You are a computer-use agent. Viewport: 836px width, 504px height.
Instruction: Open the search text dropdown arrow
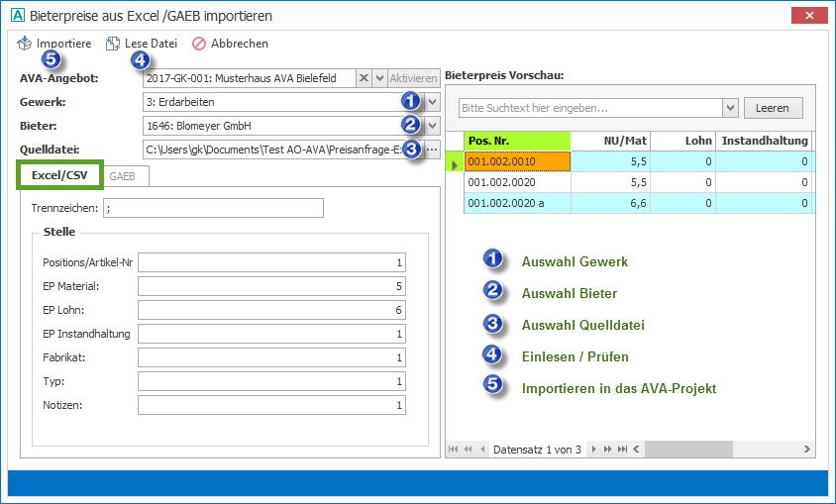pyautogui.click(x=730, y=108)
